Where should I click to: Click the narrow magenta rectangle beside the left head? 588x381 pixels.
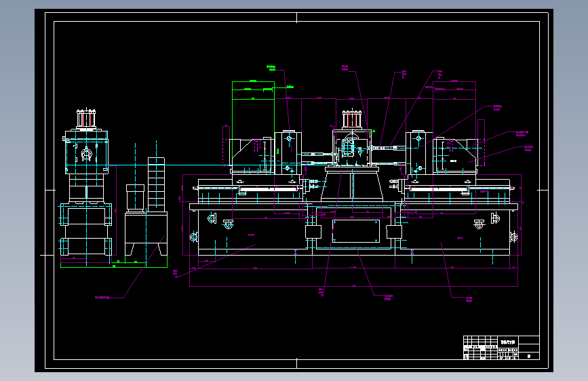(x=226, y=146)
